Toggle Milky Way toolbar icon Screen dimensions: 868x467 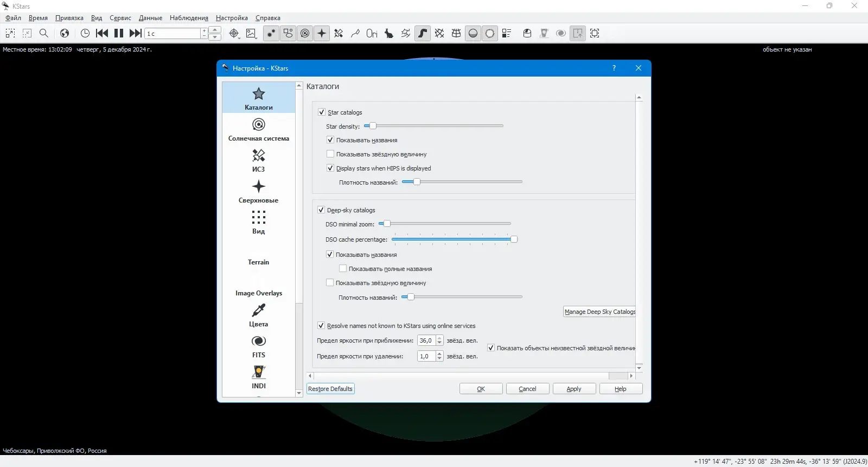coord(423,33)
